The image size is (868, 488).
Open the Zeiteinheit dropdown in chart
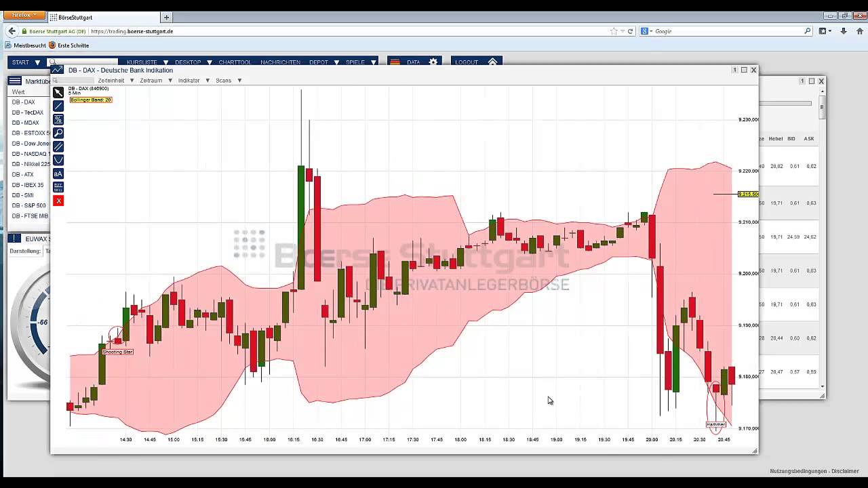[x=115, y=81]
